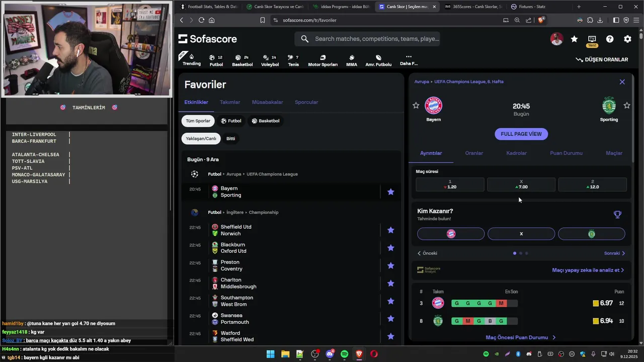Click FULL PAGE VIEW button
Image resolution: width=644 pixels, height=362 pixels.
coord(521,134)
